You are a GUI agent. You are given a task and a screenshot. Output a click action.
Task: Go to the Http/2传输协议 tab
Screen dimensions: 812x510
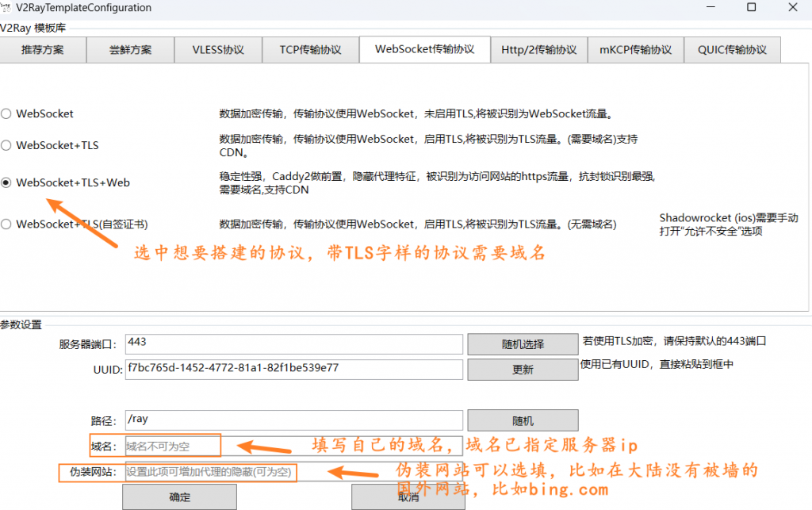[x=538, y=49]
